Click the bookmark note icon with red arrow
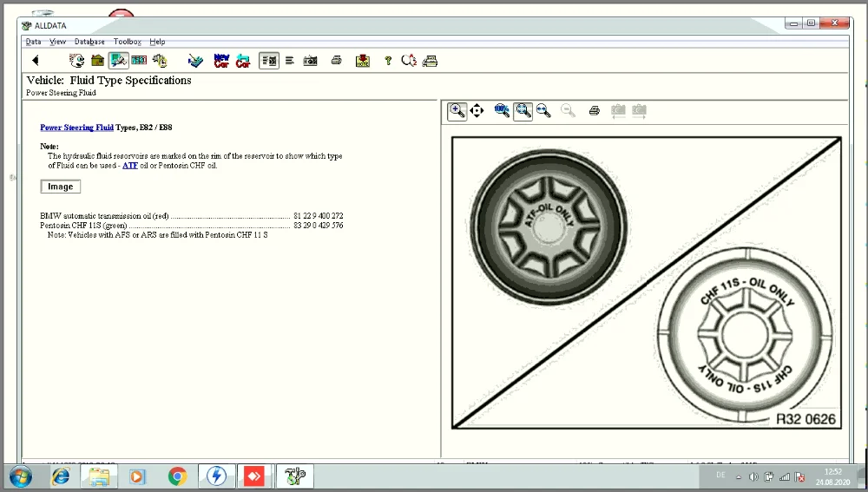The image size is (868, 492). coord(363,61)
